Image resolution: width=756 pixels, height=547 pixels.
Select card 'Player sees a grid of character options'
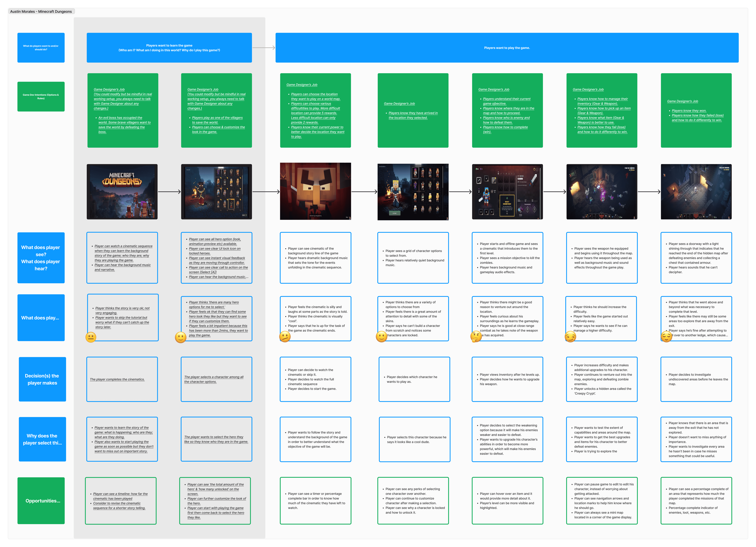click(x=413, y=258)
